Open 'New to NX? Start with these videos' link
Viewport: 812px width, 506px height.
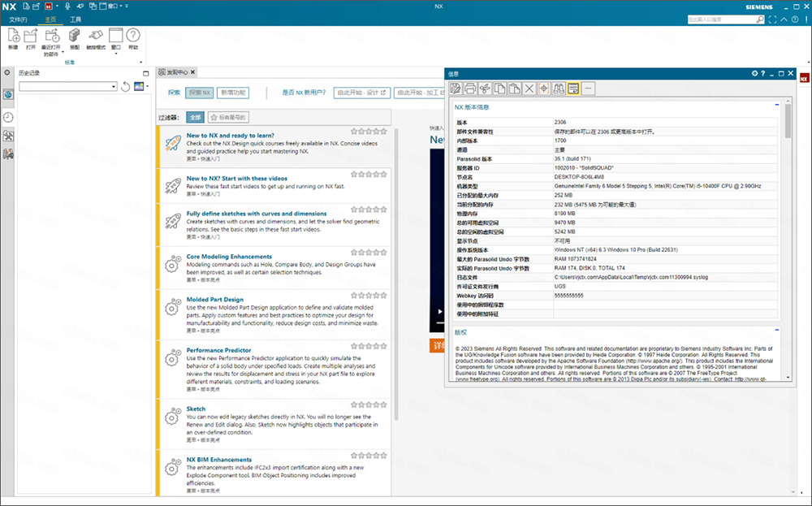(x=236, y=178)
